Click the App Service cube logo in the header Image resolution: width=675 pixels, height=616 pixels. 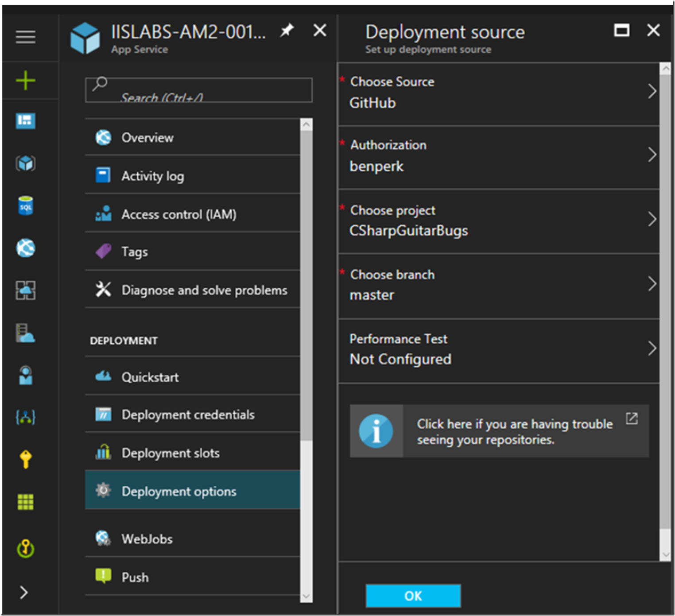coord(85,38)
